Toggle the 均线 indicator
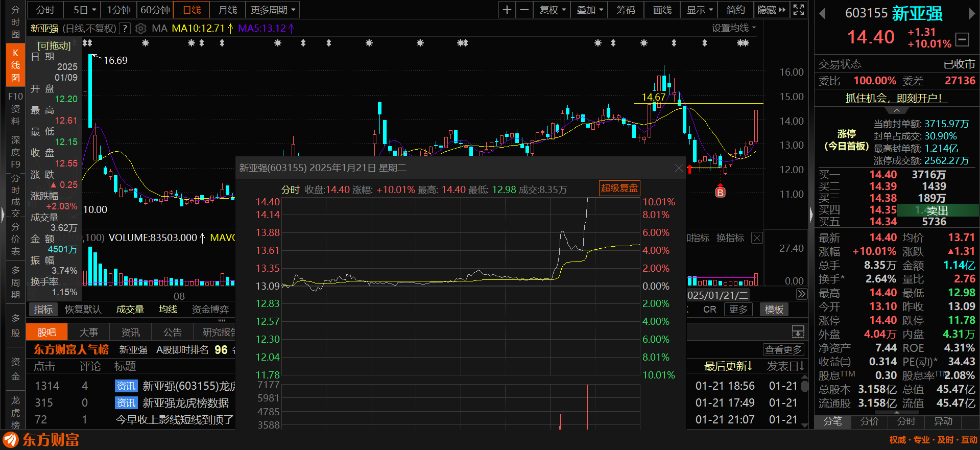Viewport: 980px width, 450px height. (x=168, y=309)
